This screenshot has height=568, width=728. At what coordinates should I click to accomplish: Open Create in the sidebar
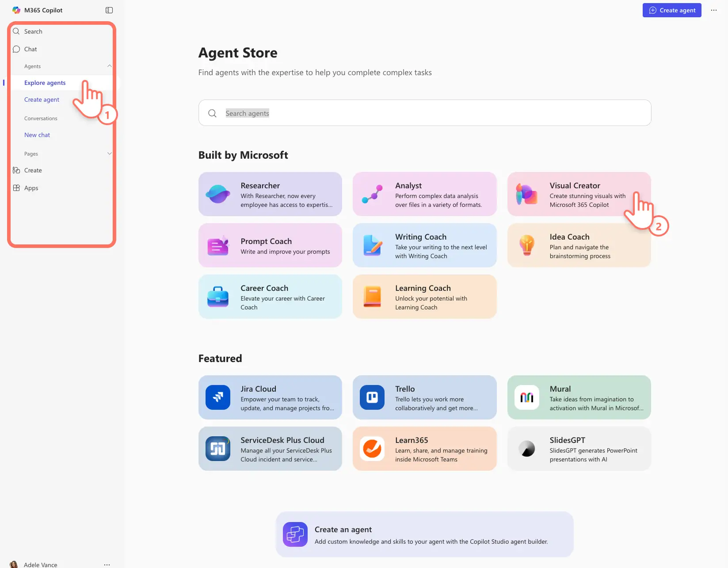(33, 170)
